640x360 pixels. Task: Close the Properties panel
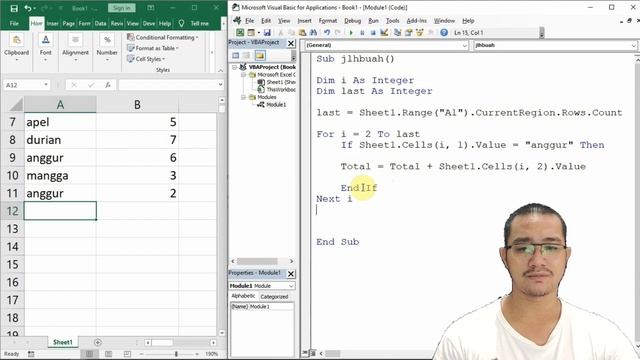pos(291,273)
